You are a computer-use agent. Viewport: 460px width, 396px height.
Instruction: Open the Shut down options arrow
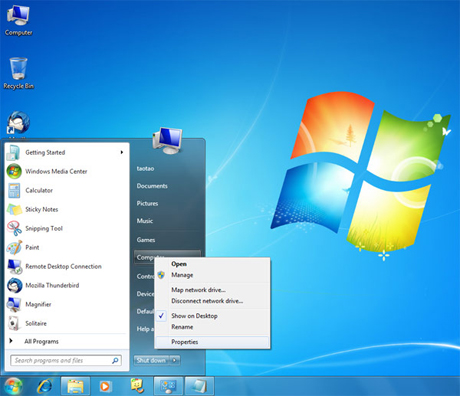[x=175, y=360]
